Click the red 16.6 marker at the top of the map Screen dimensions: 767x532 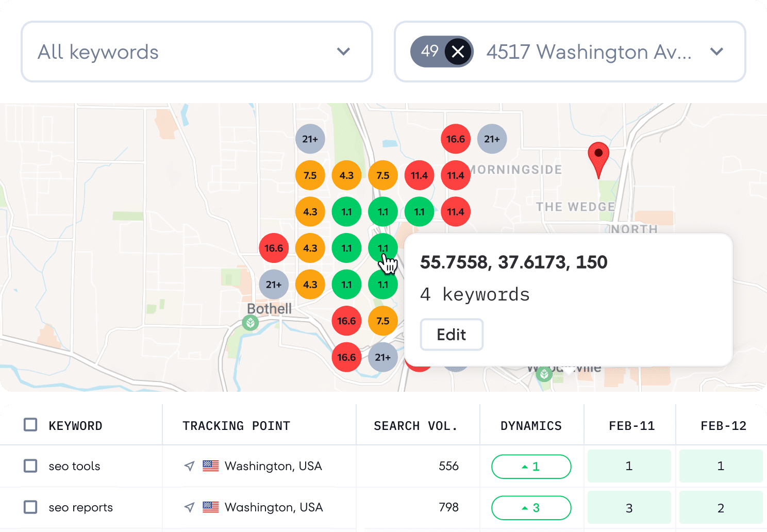tap(456, 139)
